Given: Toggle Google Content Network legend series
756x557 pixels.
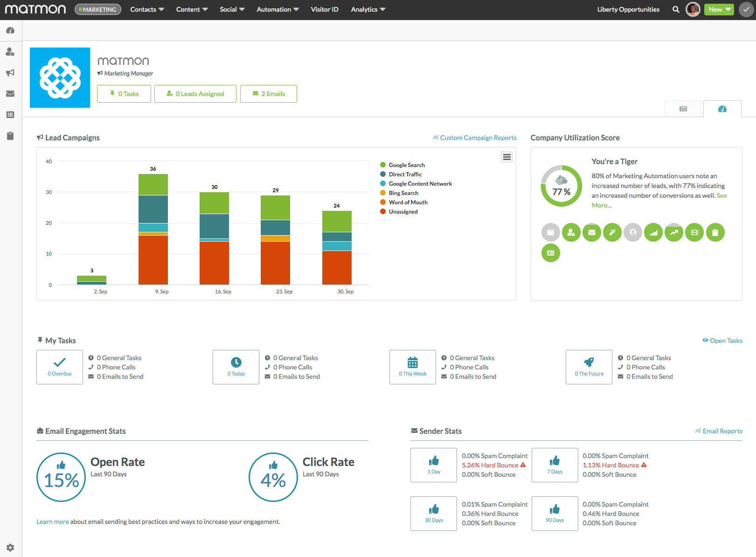Looking at the screenshot, I should click(x=416, y=183).
